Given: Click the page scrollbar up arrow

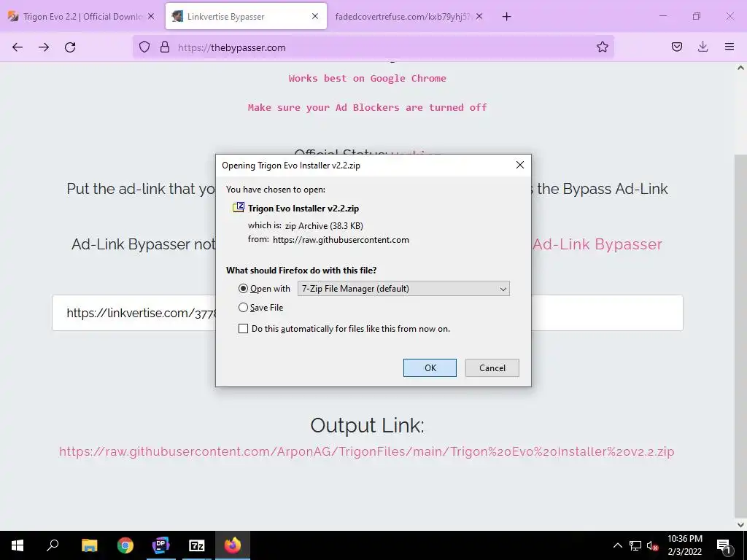Looking at the screenshot, I should tap(741, 68).
